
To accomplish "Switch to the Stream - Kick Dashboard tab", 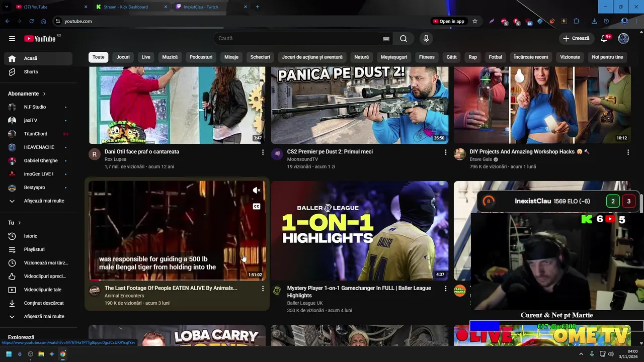I will (131, 7).
